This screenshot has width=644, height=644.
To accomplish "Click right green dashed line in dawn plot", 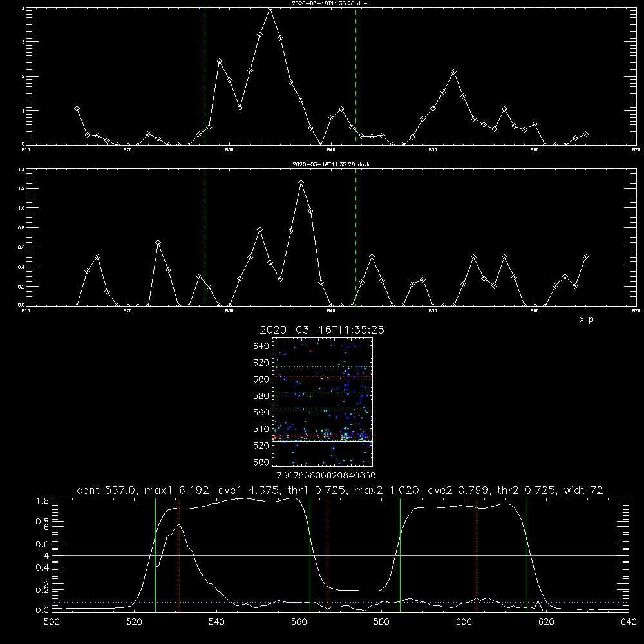I will point(355,76).
